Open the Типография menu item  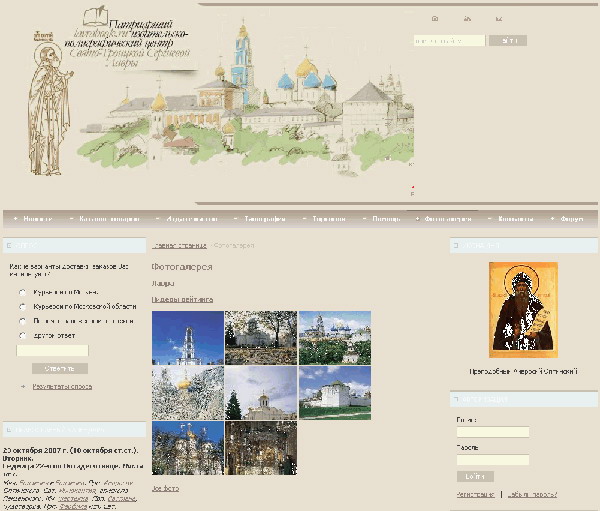[x=265, y=219]
